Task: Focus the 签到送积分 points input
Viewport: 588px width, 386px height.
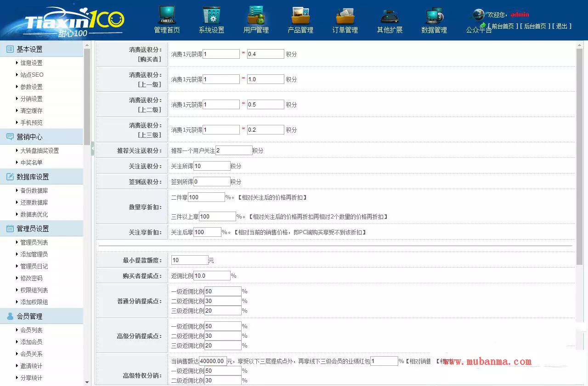Action: [x=212, y=182]
